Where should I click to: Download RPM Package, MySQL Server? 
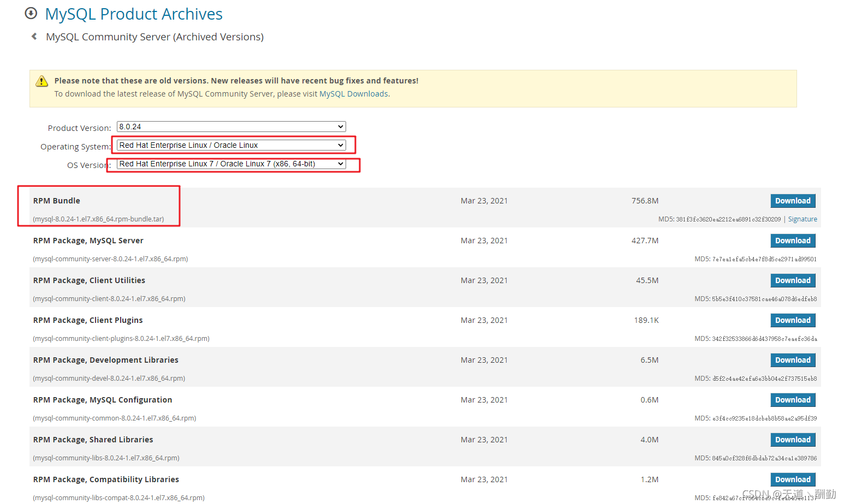(x=793, y=241)
